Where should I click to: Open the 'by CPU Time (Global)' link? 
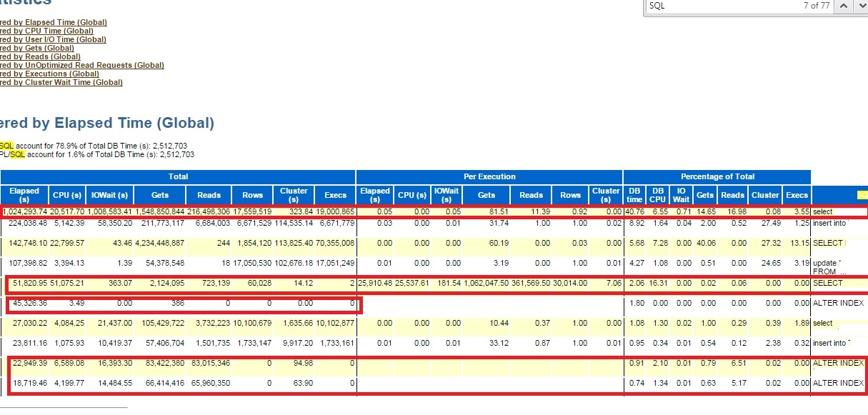pyautogui.click(x=47, y=31)
